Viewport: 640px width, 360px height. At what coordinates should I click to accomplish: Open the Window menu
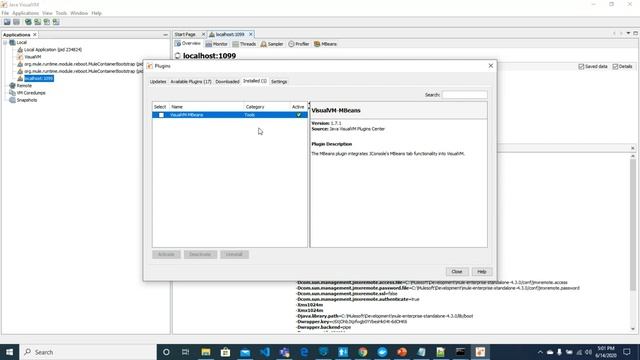pyautogui.click(x=79, y=13)
